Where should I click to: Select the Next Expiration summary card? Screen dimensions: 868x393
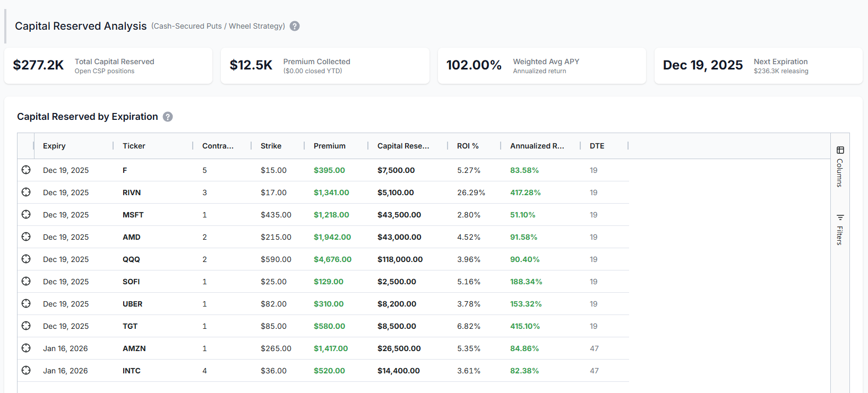coord(758,66)
